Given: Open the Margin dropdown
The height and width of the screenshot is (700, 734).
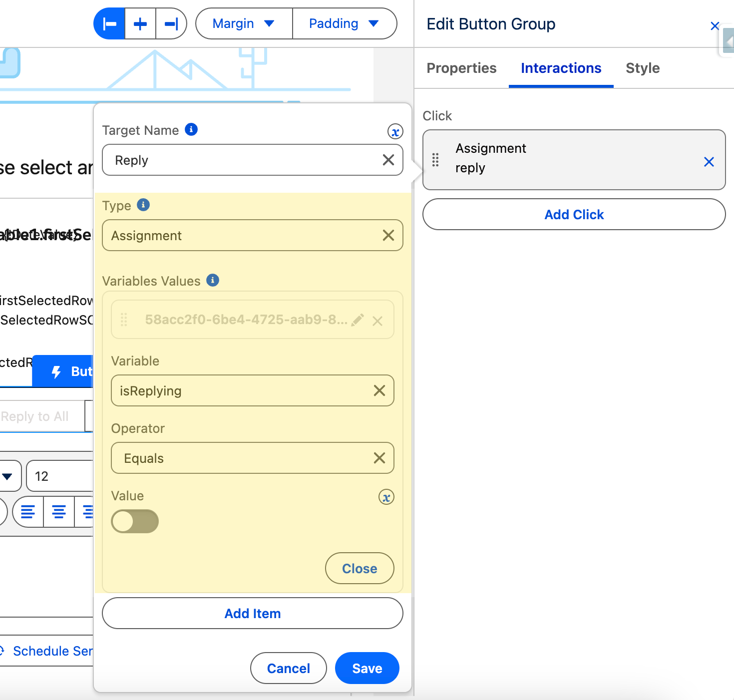Looking at the screenshot, I should pyautogui.click(x=244, y=23).
